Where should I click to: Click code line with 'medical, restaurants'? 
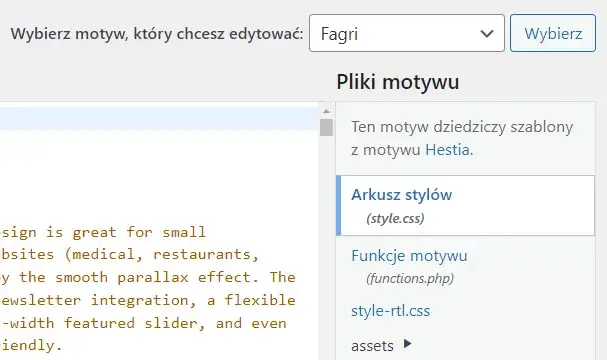click(x=130, y=254)
